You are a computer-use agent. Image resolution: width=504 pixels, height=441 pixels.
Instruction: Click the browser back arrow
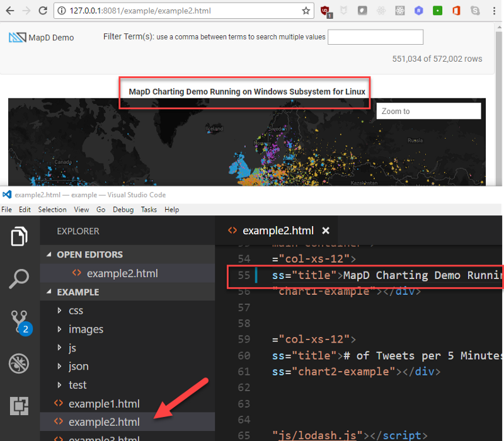(10, 11)
